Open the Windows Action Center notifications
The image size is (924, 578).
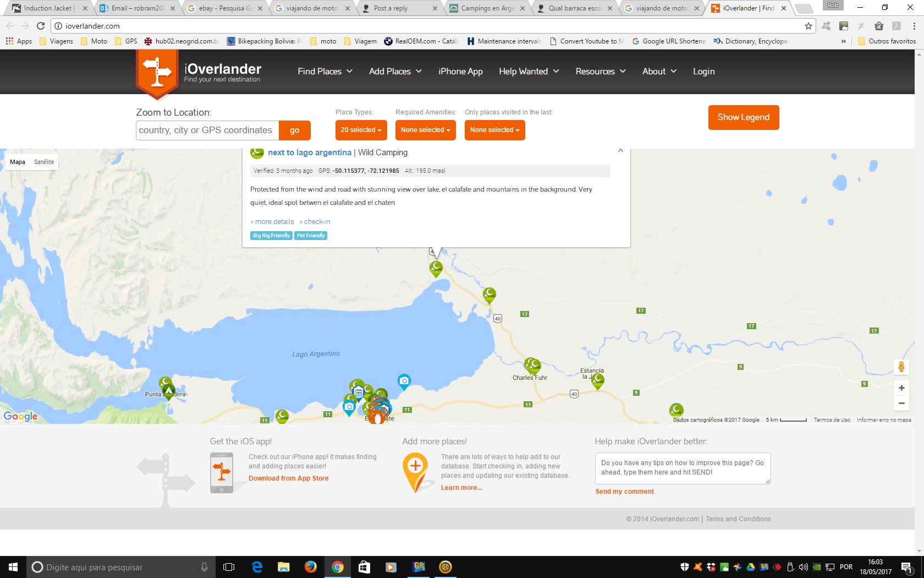coord(908,567)
